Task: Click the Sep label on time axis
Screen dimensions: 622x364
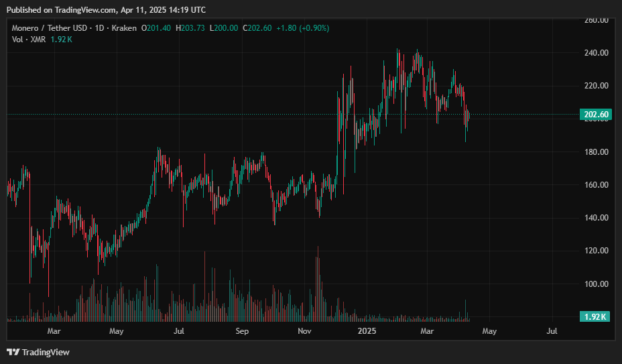Action: [x=242, y=331]
